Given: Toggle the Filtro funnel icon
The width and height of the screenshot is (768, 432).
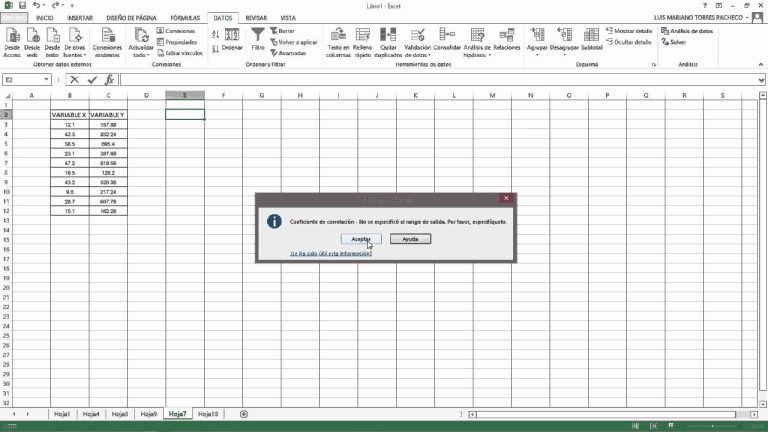Looking at the screenshot, I should (x=258, y=39).
